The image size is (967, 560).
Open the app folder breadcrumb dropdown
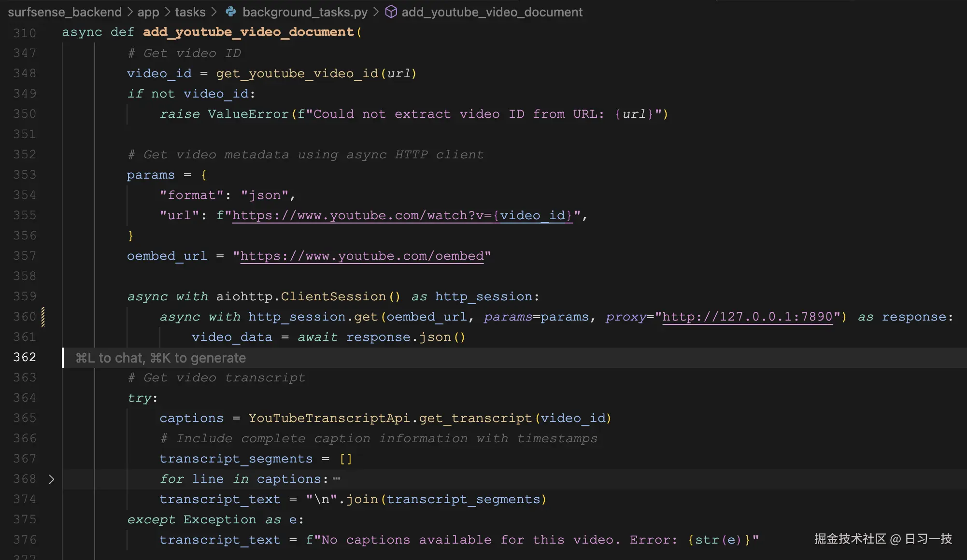coord(148,12)
